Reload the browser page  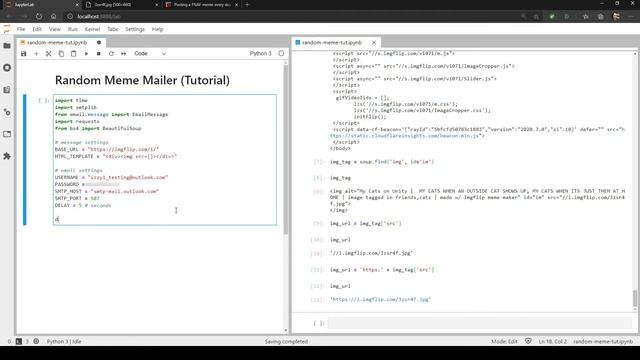[x=39, y=16]
